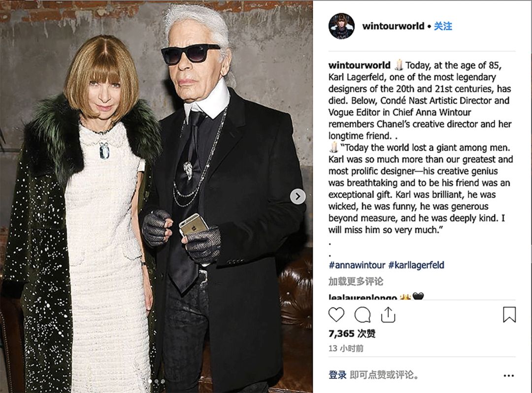Select the second carousel dot indicator
Image resolution: width=532 pixels, height=393 pixels.
[x=157, y=382]
